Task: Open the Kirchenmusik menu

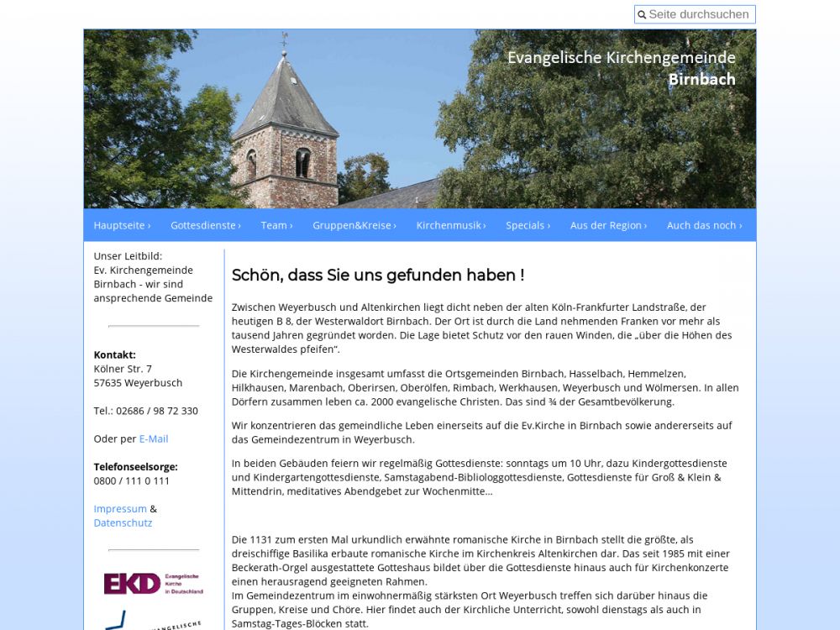Action: tap(451, 225)
